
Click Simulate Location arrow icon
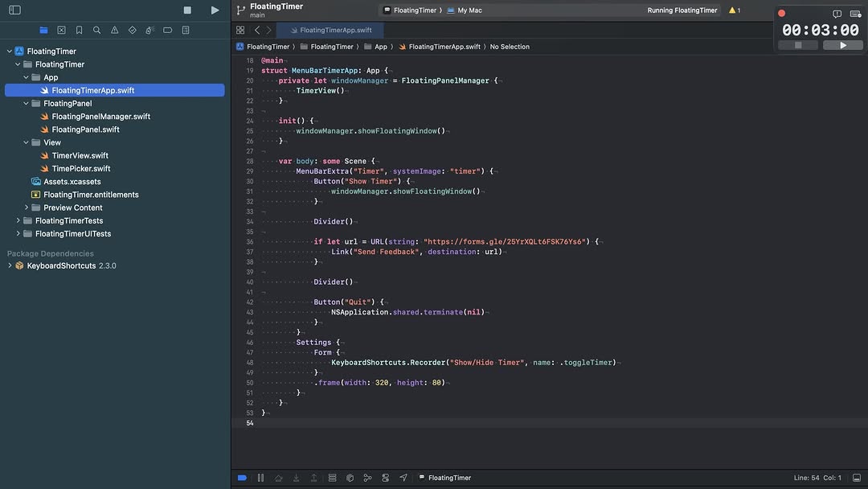pyautogui.click(x=403, y=478)
